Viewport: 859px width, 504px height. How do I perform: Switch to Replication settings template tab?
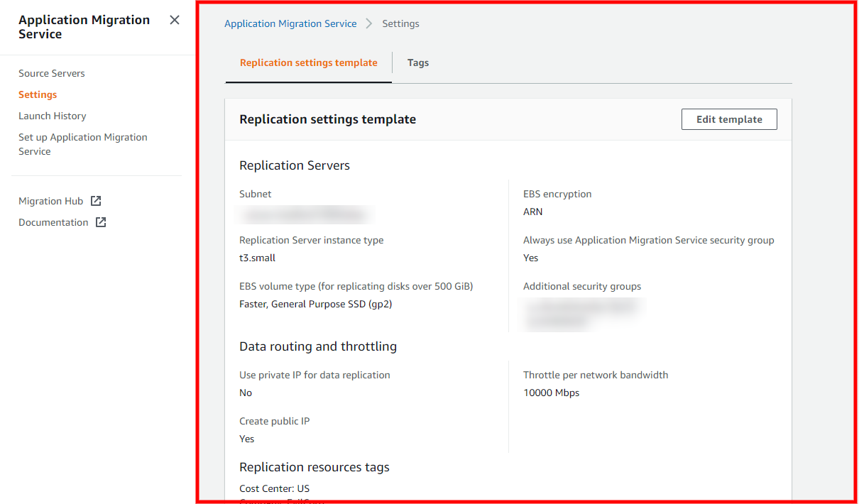pyautogui.click(x=309, y=62)
